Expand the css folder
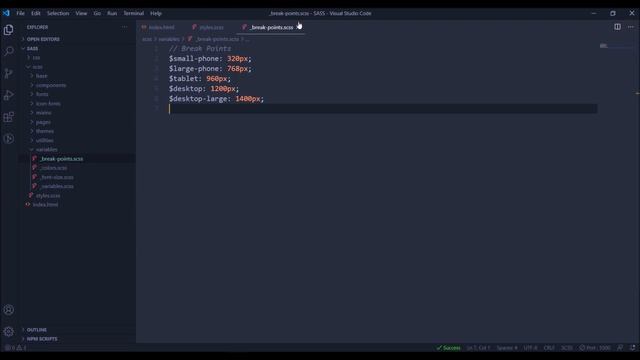This screenshot has width=640, height=360. coord(36,58)
